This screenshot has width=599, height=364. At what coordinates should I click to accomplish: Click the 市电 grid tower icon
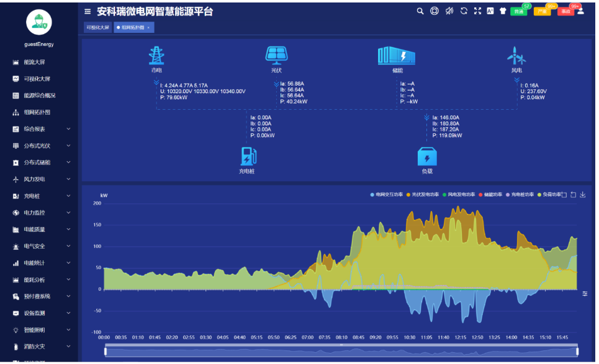click(156, 55)
